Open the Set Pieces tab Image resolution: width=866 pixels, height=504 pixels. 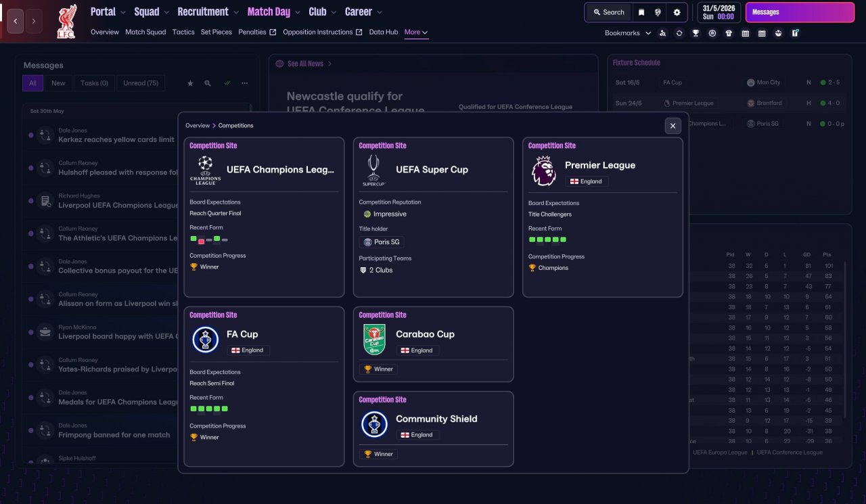coord(216,32)
